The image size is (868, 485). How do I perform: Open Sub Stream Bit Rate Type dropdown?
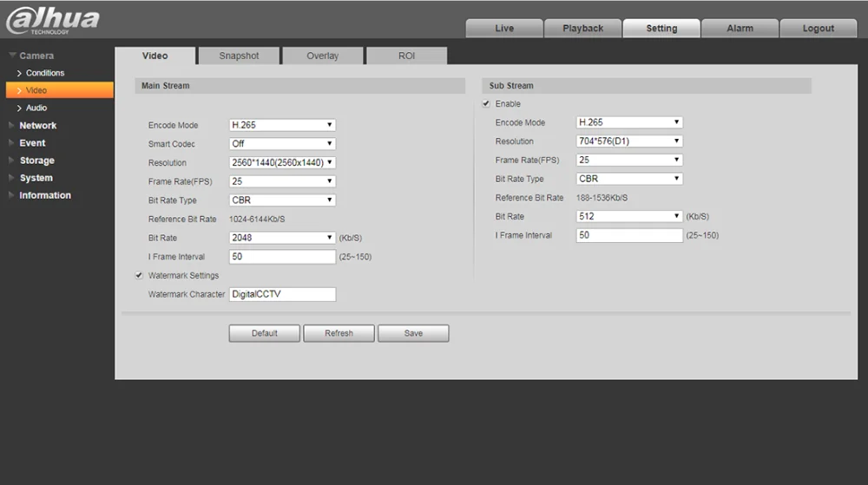pyautogui.click(x=629, y=179)
